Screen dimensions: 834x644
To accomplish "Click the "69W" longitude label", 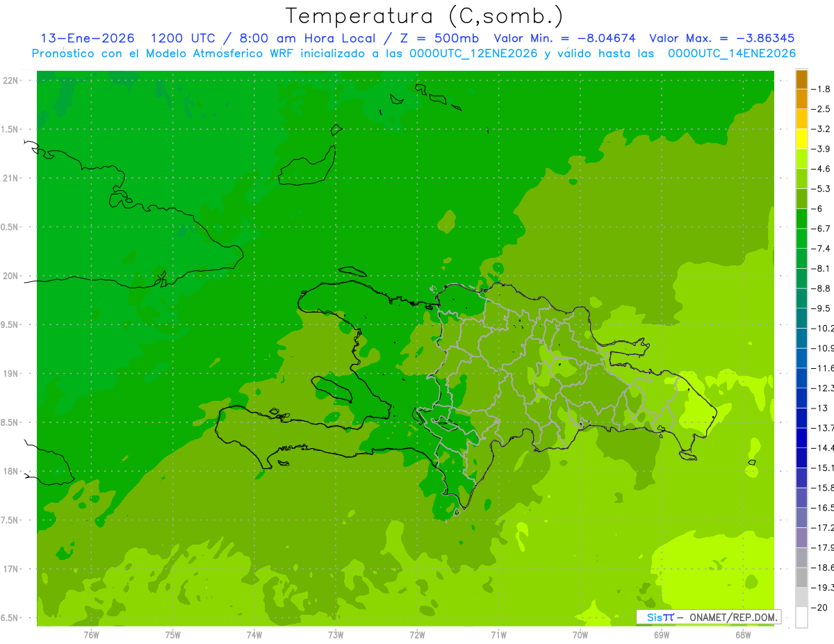I will click(662, 634).
